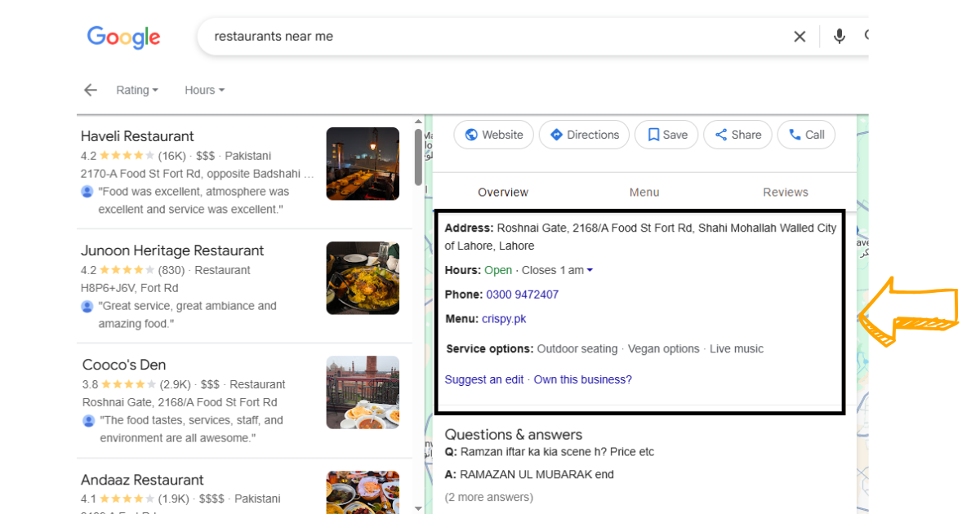Click the results list scrollbar thumb
Viewport: 980px width, 514px height.
(x=418, y=157)
